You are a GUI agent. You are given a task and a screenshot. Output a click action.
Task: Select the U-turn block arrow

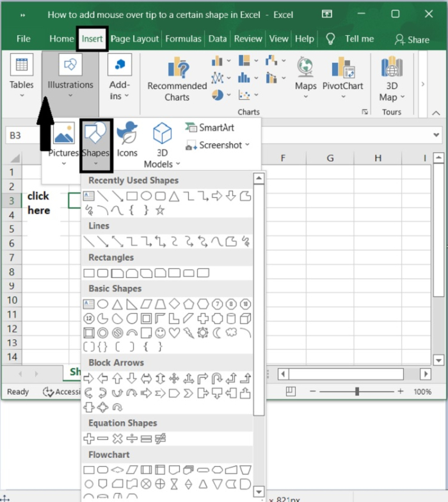217,379
